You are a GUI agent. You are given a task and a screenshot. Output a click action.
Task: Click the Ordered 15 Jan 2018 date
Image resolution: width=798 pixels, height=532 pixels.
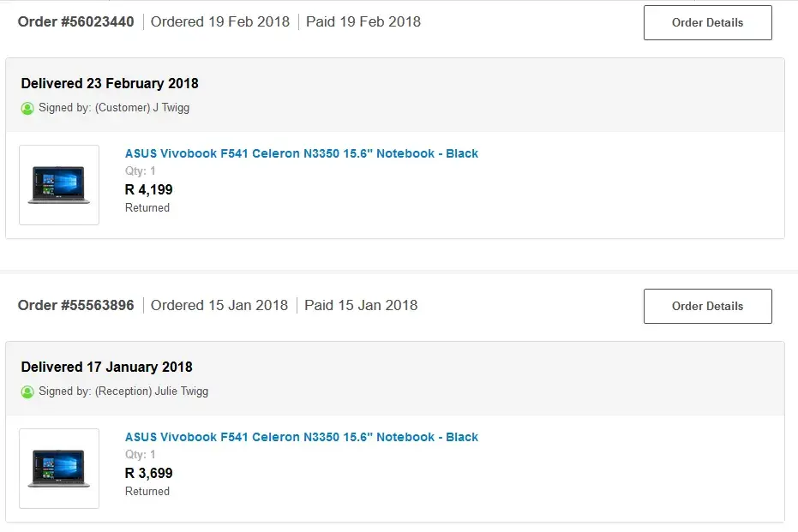[219, 305]
